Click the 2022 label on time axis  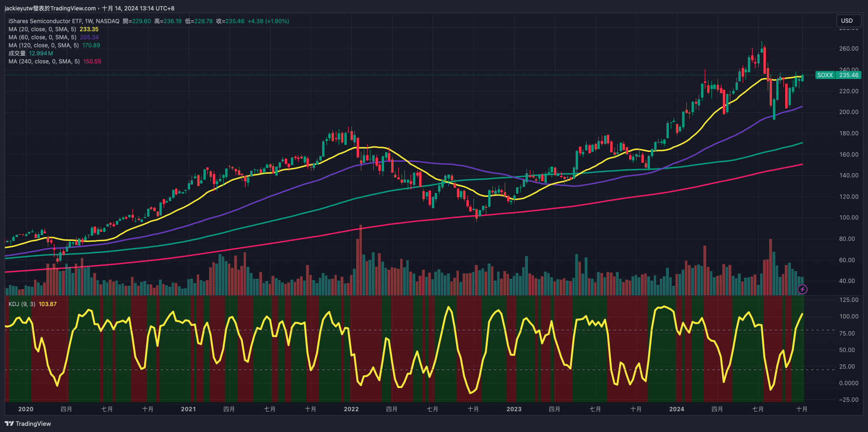point(351,409)
